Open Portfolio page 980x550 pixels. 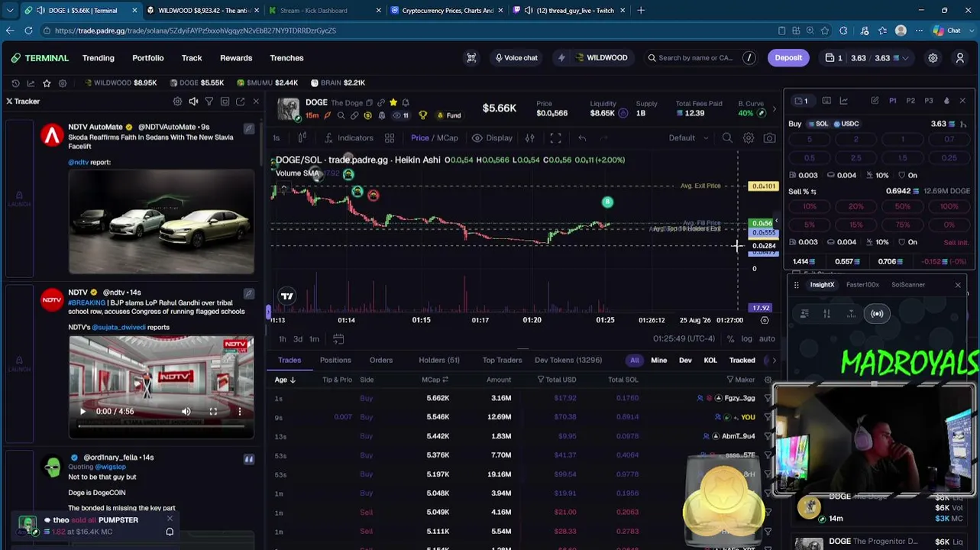tap(148, 58)
